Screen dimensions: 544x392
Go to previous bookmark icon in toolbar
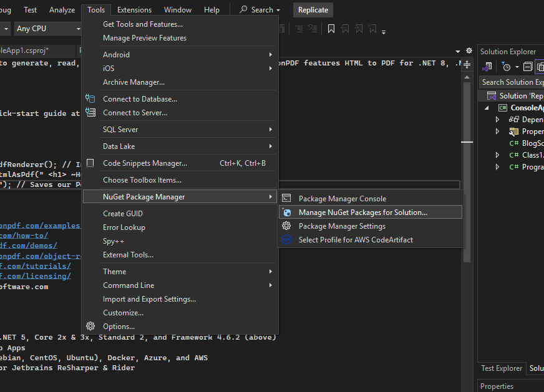click(345, 29)
